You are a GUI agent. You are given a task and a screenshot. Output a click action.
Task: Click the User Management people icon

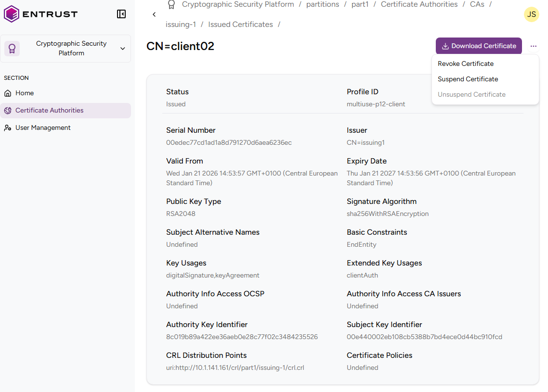8,127
